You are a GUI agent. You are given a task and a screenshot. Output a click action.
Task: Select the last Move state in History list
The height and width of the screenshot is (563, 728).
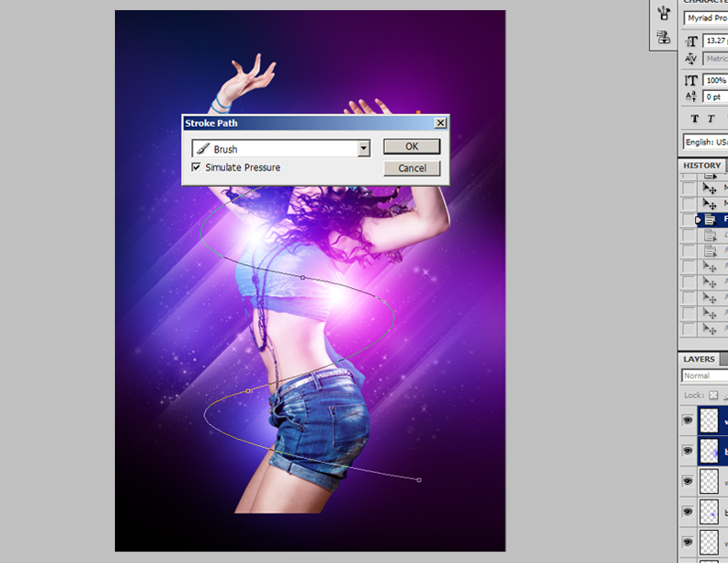712,328
